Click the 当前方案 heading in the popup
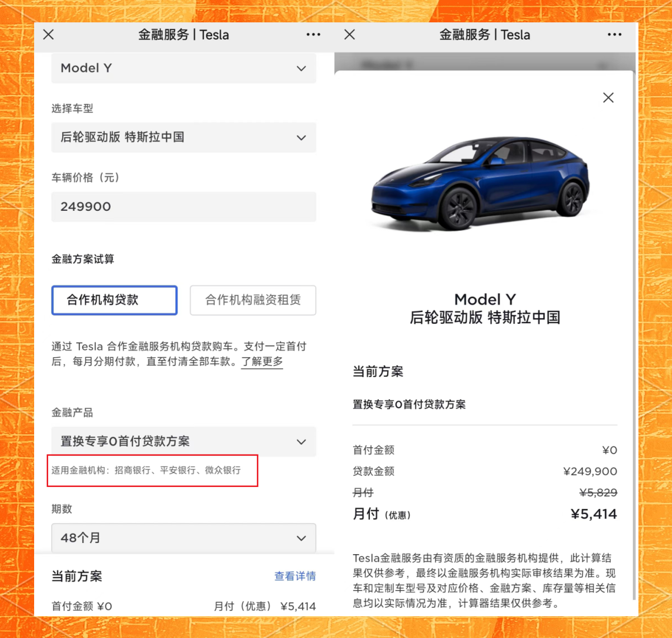 378,372
